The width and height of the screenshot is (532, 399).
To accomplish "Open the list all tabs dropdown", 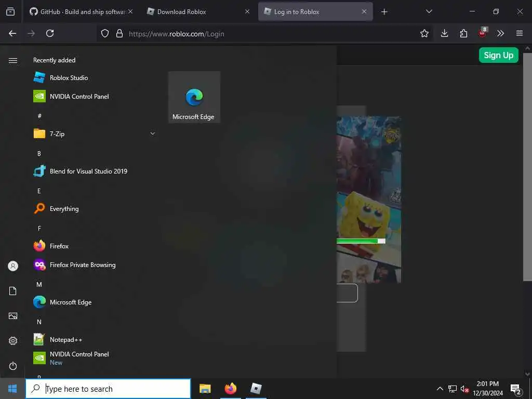I will (429, 11).
